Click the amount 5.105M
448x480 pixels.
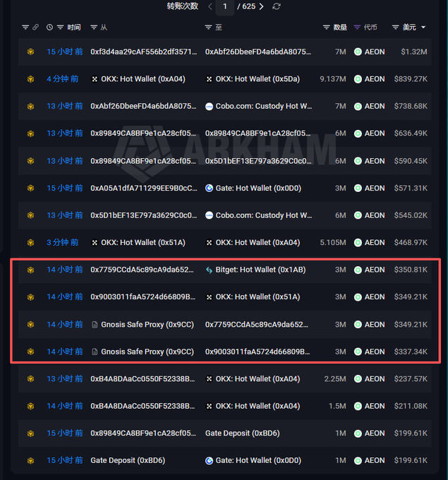[333, 242]
